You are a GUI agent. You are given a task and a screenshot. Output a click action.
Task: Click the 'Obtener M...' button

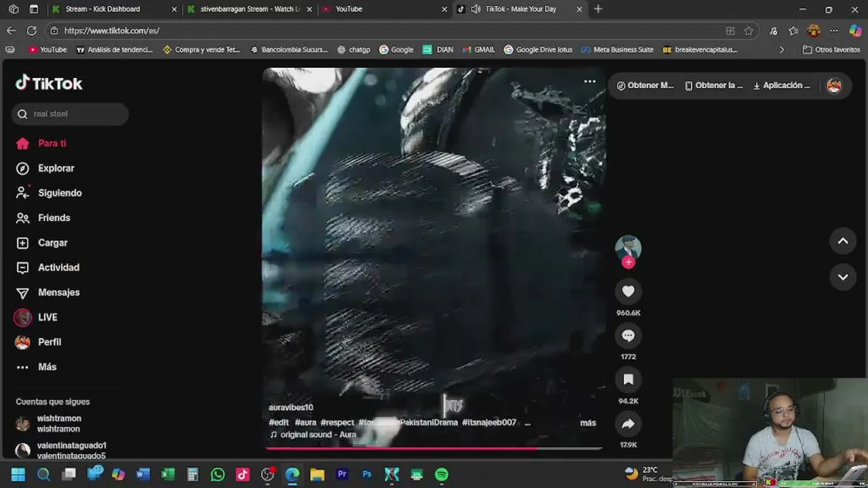(x=645, y=85)
